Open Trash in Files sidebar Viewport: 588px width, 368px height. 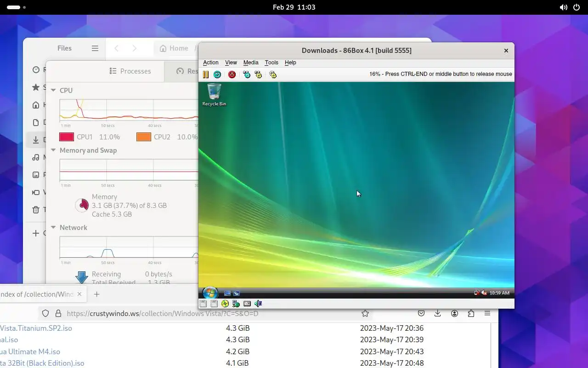pyautogui.click(x=36, y=210)
